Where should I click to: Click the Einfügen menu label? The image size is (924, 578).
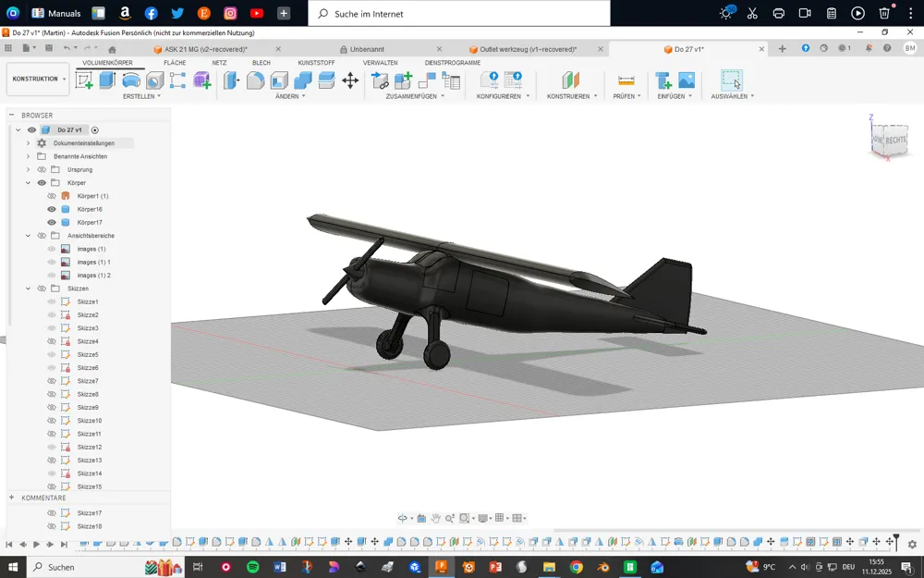671,96
